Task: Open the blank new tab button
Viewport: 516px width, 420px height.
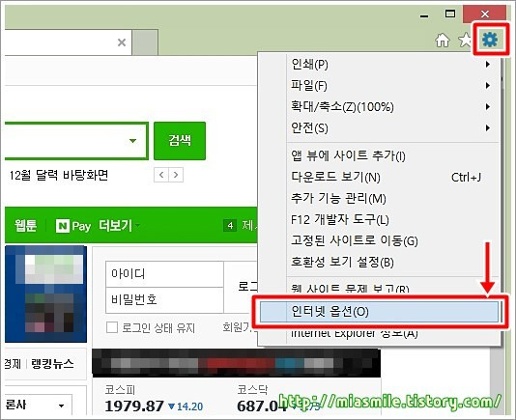Action: 145,42
